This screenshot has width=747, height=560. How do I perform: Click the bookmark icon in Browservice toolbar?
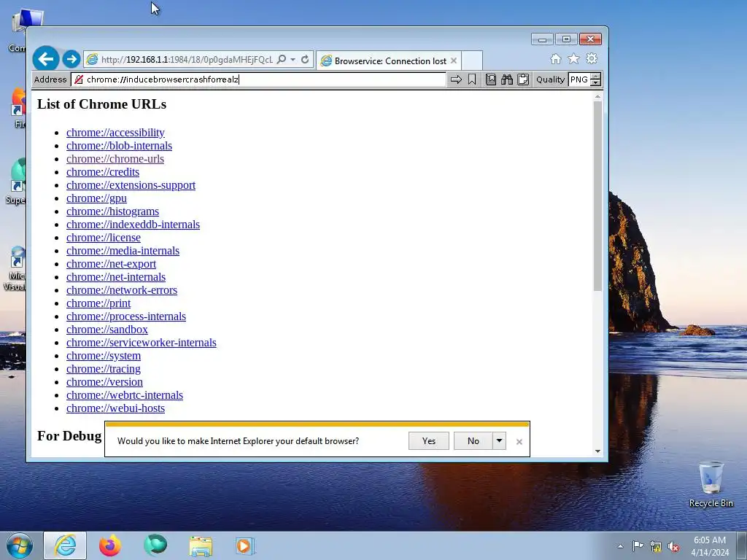pos(472,79)
